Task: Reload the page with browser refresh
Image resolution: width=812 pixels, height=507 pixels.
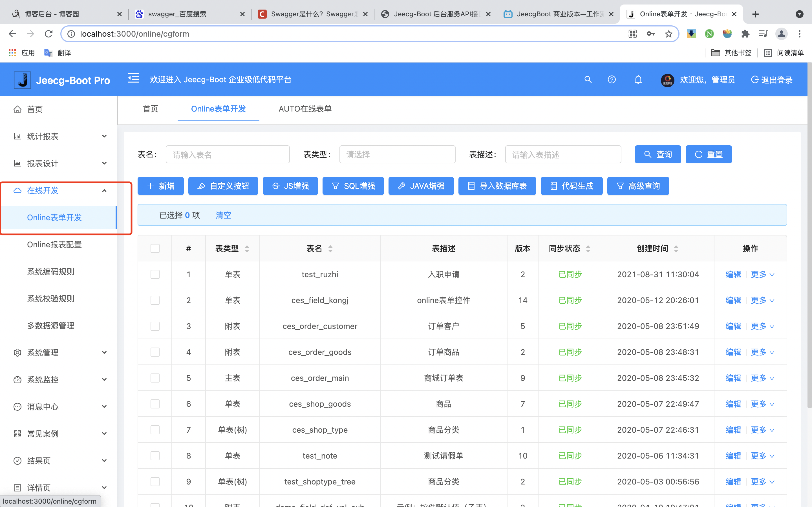Action: point(49,34)
